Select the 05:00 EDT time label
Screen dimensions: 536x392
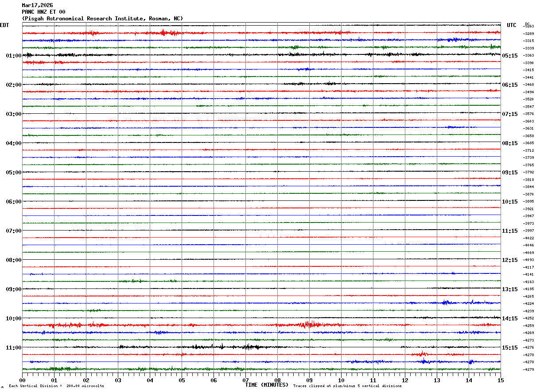click(x=14, y=173)
